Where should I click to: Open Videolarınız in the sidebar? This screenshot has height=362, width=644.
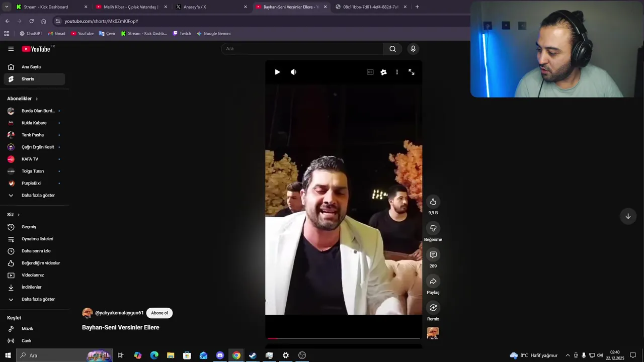point(34,275)
